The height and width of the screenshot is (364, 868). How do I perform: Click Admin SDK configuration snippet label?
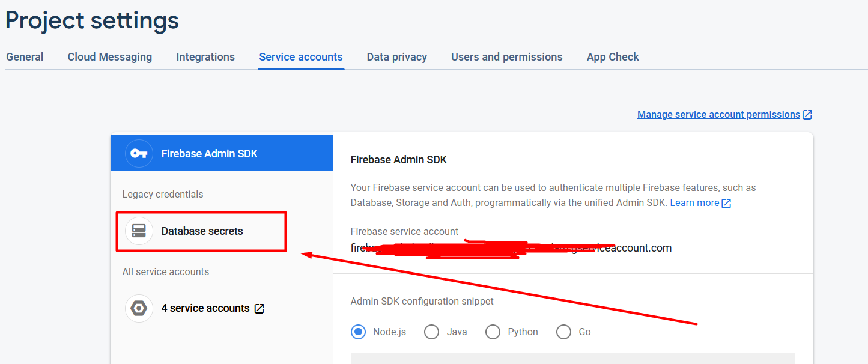click(422, 301)
